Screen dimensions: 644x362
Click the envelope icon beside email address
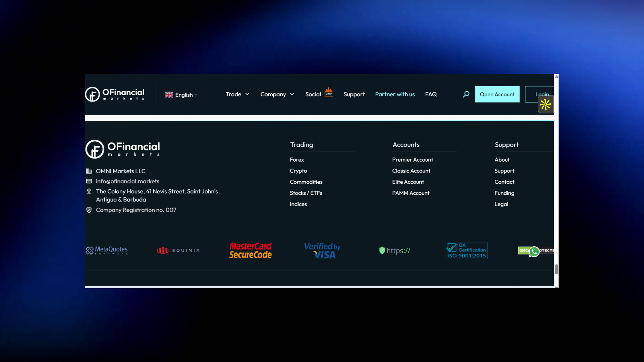click(x=89, y=181)
